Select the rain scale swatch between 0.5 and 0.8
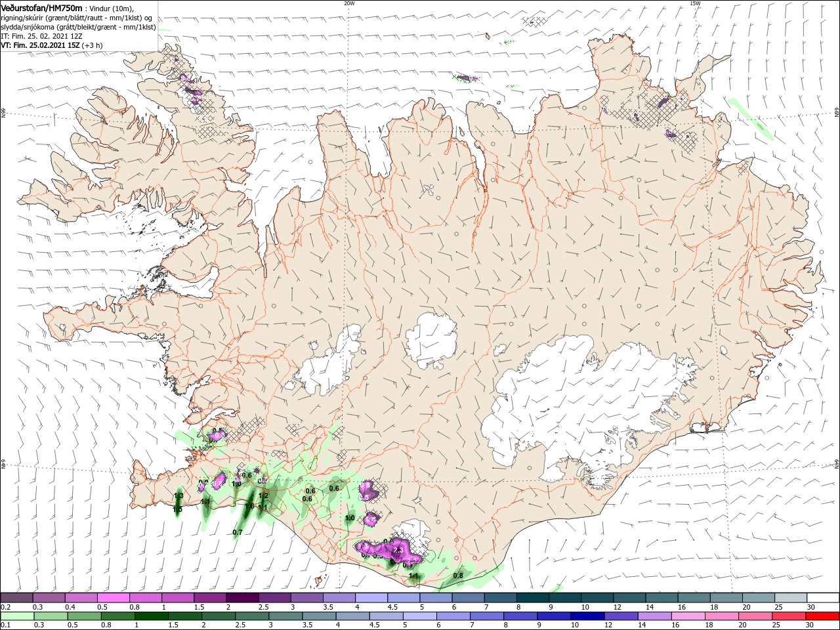The width and height of the screenshot is (840, 630). tap(84, 616)
